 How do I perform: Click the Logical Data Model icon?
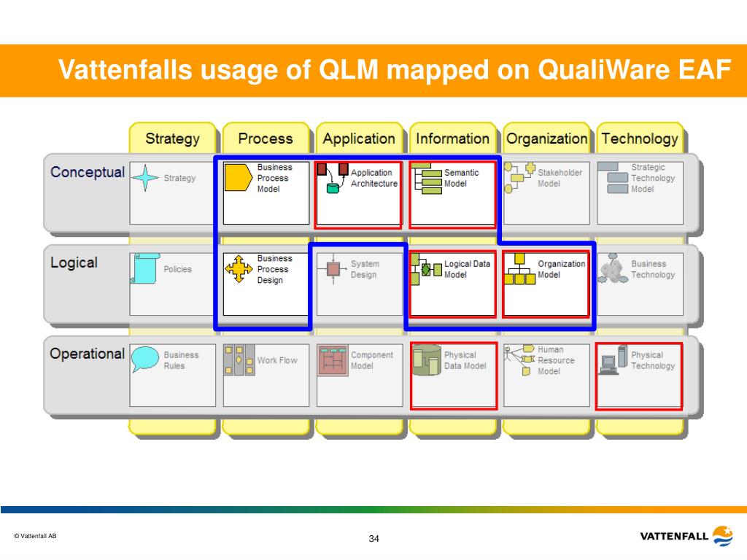[x=426, y=270]
